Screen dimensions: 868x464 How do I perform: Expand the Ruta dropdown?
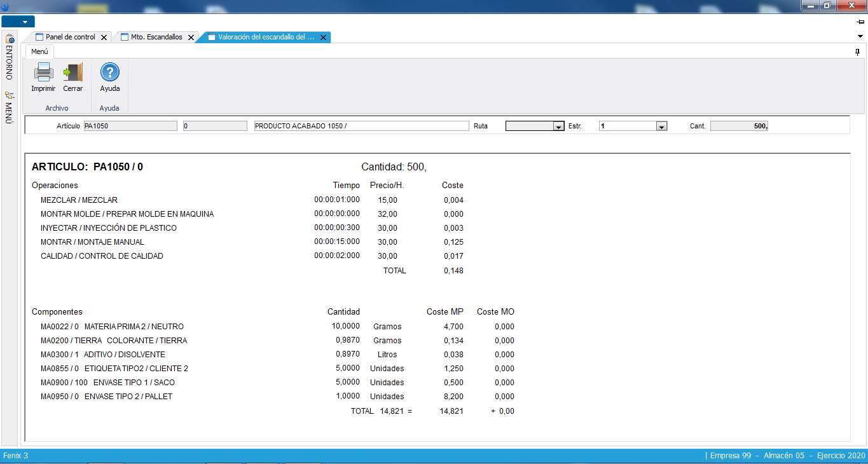(558, 126)
